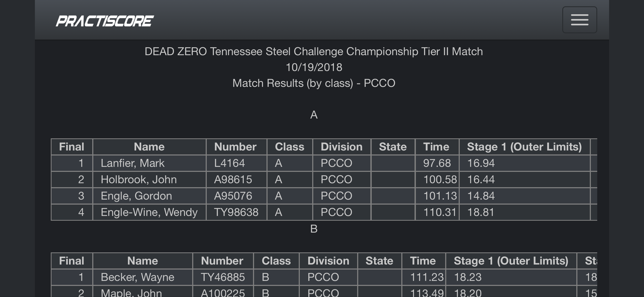Click Becker, Wayne in class B table

[x=137, y=277]
